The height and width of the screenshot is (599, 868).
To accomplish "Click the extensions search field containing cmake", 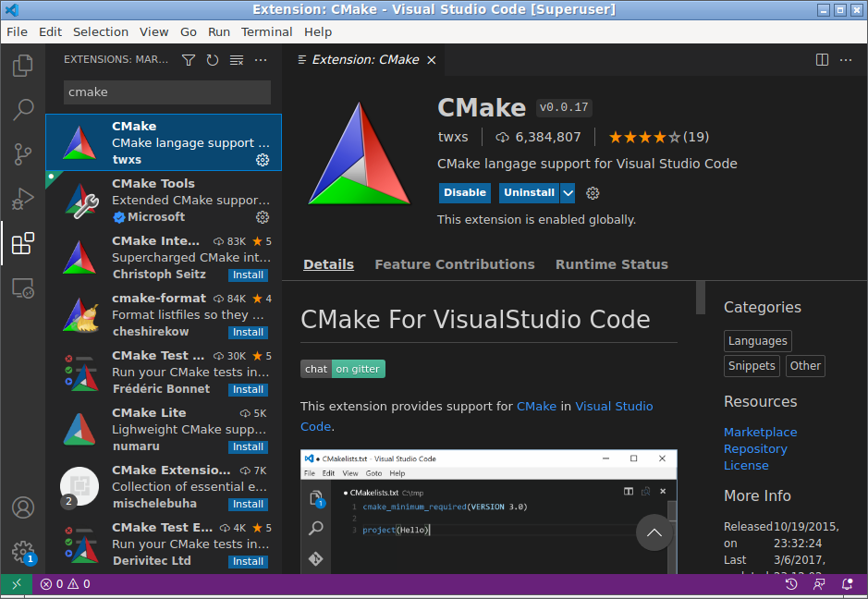I will (167, 92).
